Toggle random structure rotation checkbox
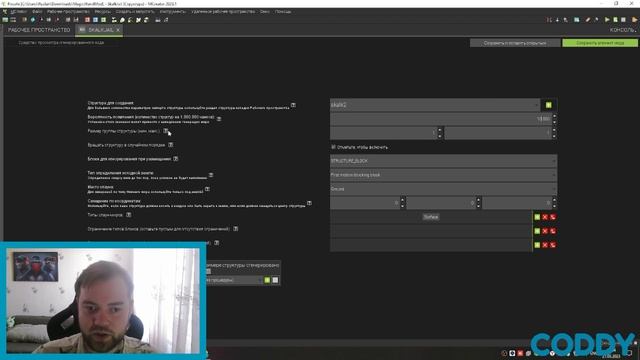This screenshot has height=360, width=640. coord(333,147)
